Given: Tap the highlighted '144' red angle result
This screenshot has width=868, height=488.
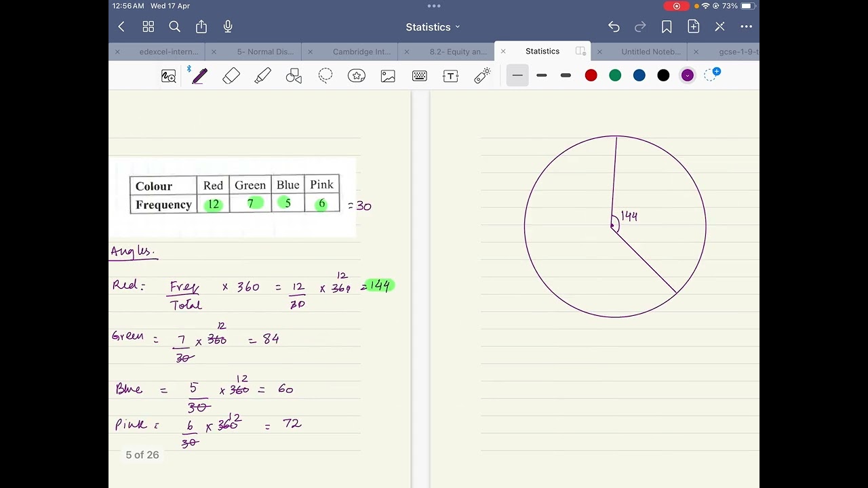Looking at the screenshot, I should 380,286.
